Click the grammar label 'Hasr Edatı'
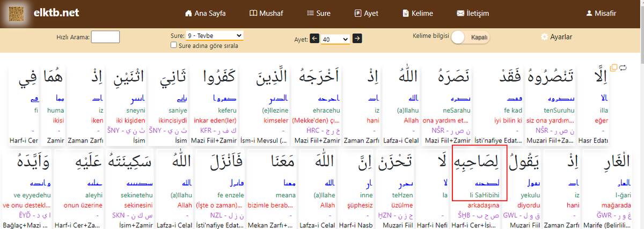This screenshot has width=644, height=229. (592, 141)
